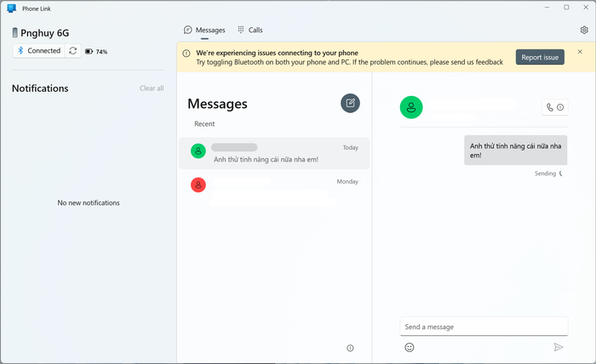
Task: Click the green contact avatar in conversation header
Action: [x=411, y=107]
